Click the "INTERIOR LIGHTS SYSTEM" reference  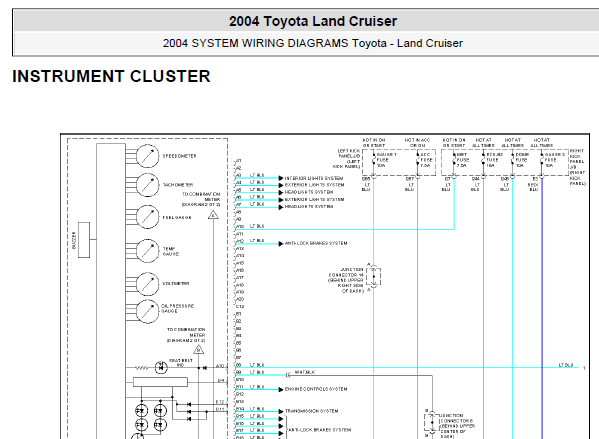[314, 178]
